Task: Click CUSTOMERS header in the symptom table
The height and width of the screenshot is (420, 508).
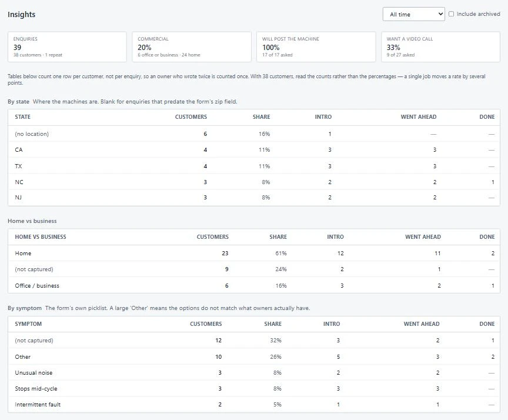Action: click(206, 324)
